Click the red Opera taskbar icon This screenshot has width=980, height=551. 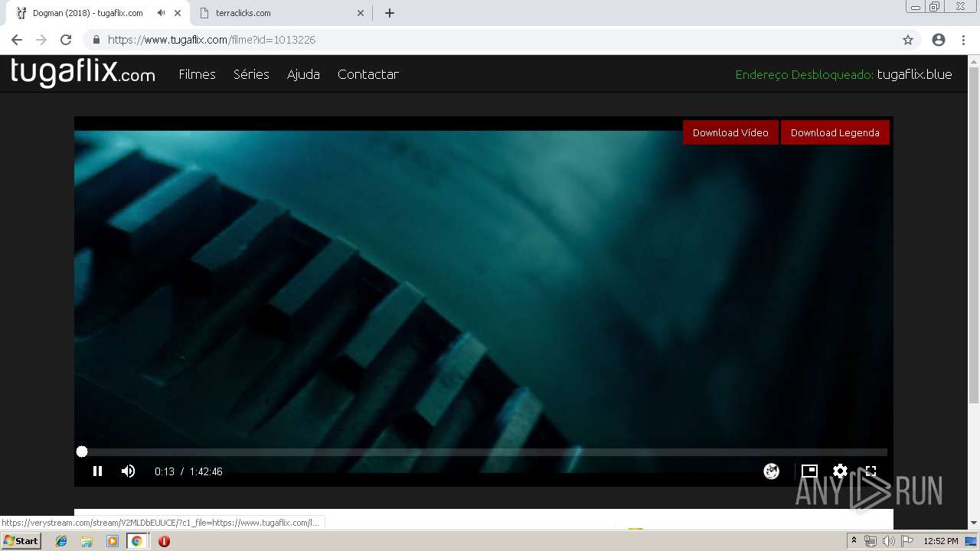click(x=164, y=541)
